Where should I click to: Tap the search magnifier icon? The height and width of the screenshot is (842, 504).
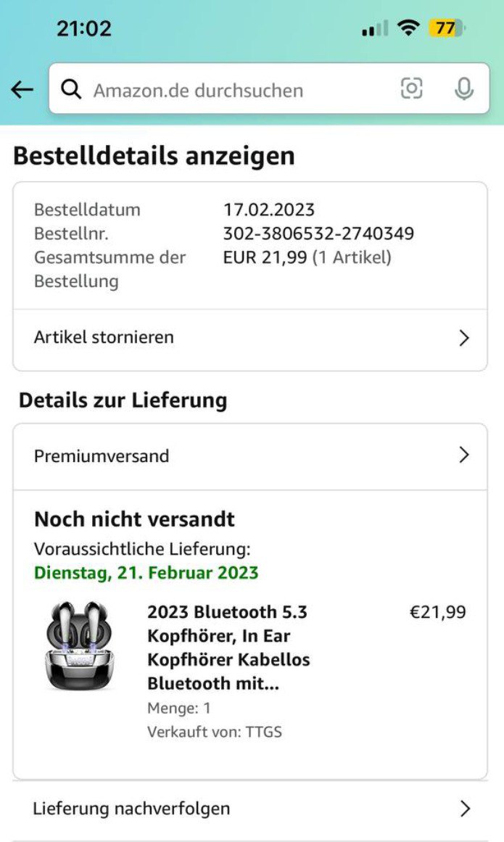(70, 89)
